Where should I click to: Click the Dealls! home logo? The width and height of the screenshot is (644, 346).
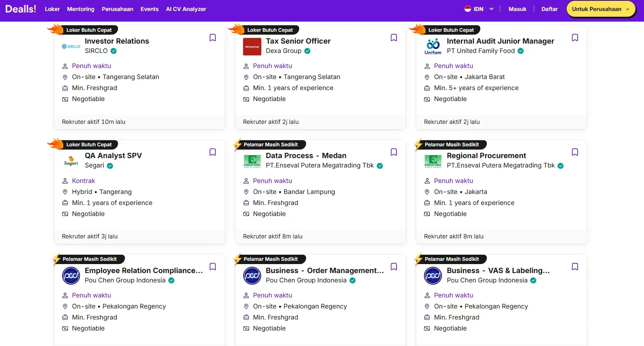[x=21, y=9]
